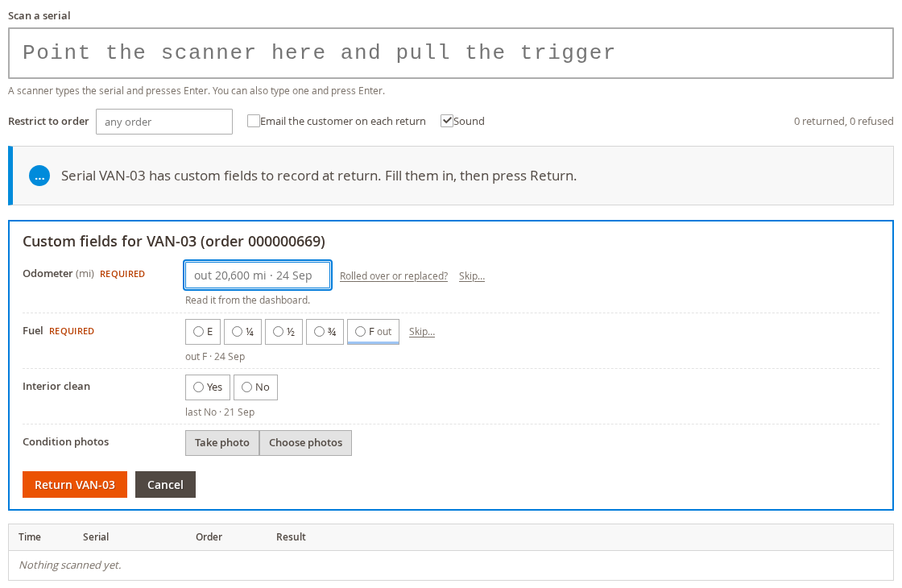Cancel the custom fields form
The height and width of the screenshot is (588, 902).
point(165,484)
